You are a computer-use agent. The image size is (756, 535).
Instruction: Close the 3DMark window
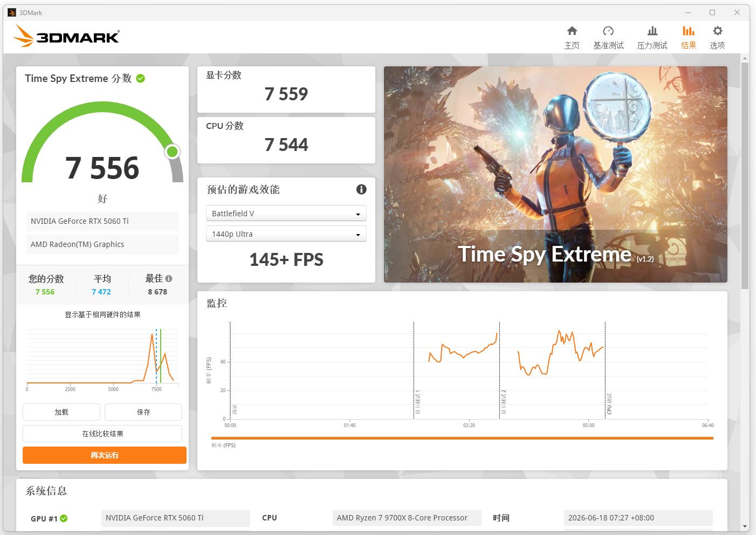pyautogui.click(x=737, y=12)
